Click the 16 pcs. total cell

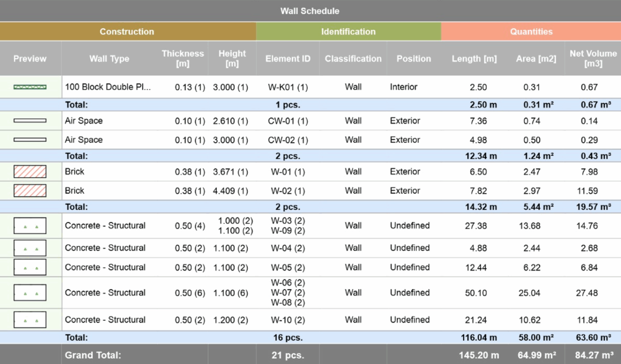click(288, 337)
